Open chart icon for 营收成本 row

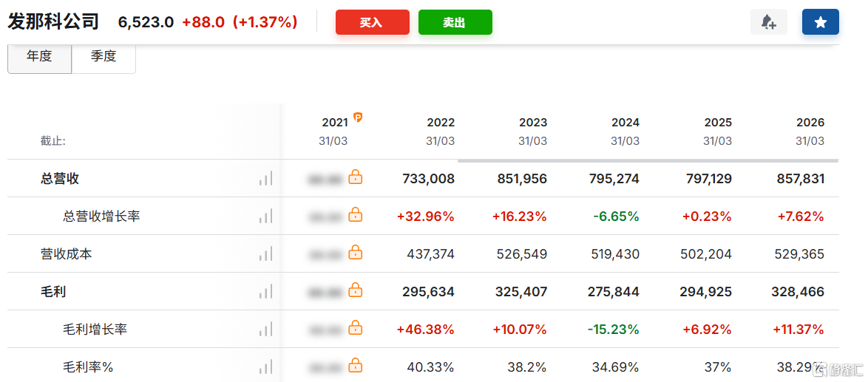point(265,253)
